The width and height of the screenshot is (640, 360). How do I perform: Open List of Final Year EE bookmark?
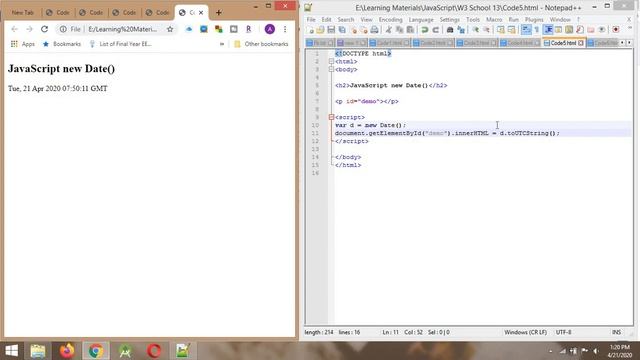pos(120,44)
